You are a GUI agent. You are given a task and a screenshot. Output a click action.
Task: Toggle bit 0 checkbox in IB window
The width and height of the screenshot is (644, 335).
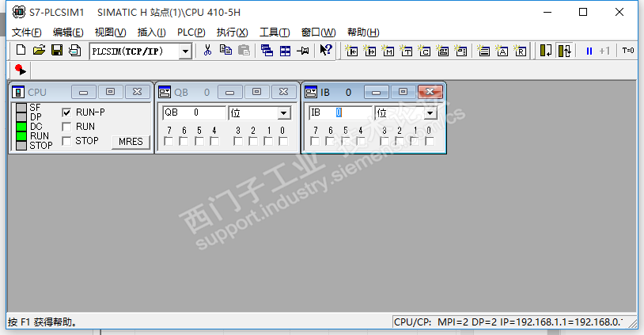(x=430, y=141)
